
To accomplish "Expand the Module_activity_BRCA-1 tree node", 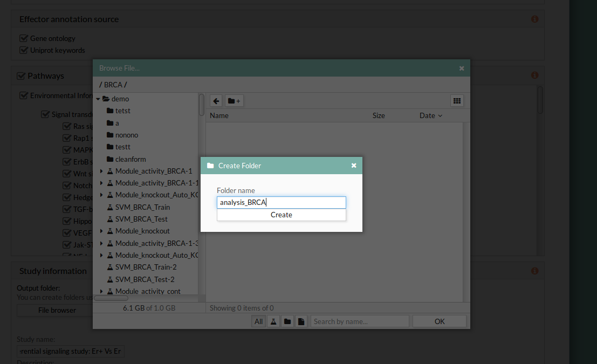I will tap(101, 171).
